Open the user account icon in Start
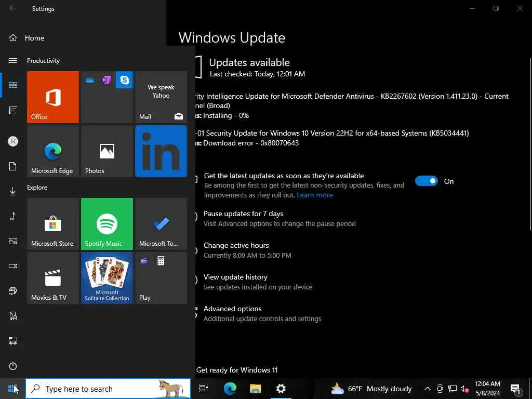Screen dimensions: 532x399 pyautogui.click(x=13, y=141)
